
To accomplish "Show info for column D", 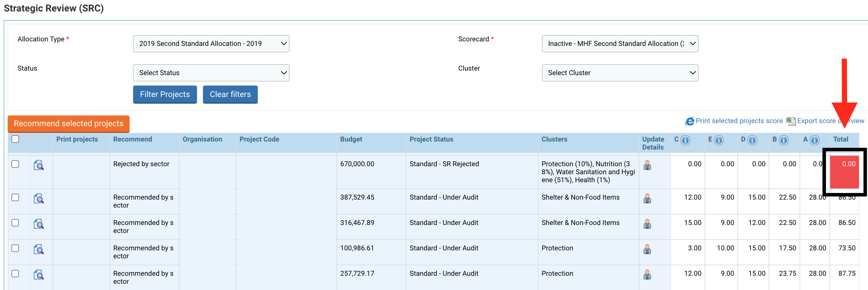I will point(752,140).
